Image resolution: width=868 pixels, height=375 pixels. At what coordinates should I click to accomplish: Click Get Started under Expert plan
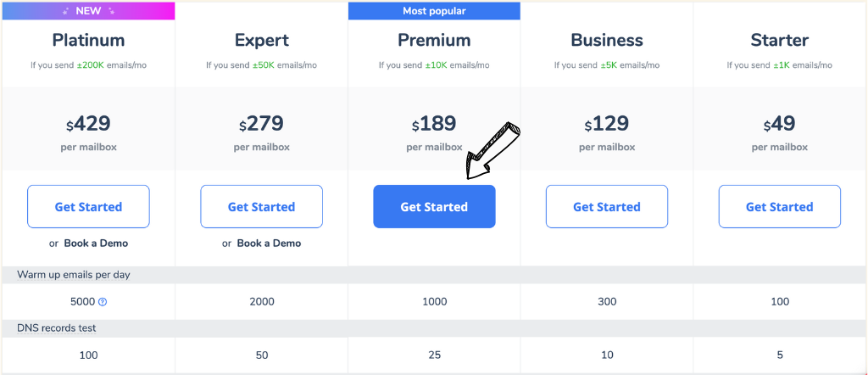tap(261, 207)
